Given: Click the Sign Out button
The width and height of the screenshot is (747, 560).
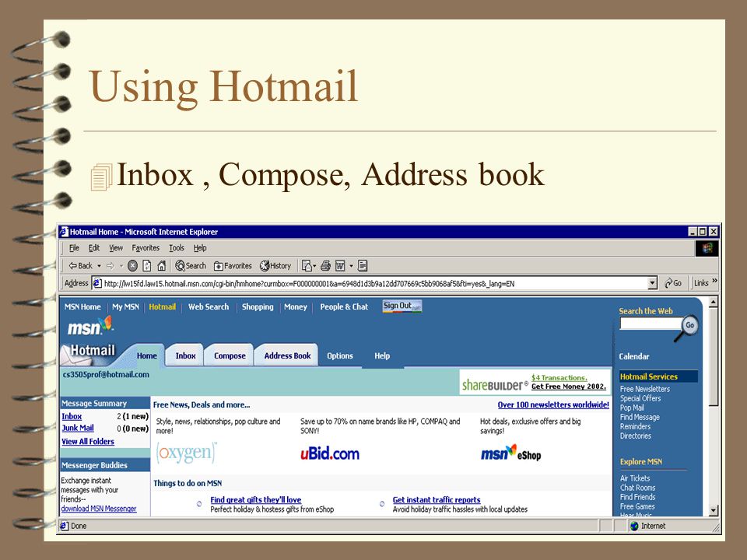Looking at the screenshot, I should click(x=402, y=306).
